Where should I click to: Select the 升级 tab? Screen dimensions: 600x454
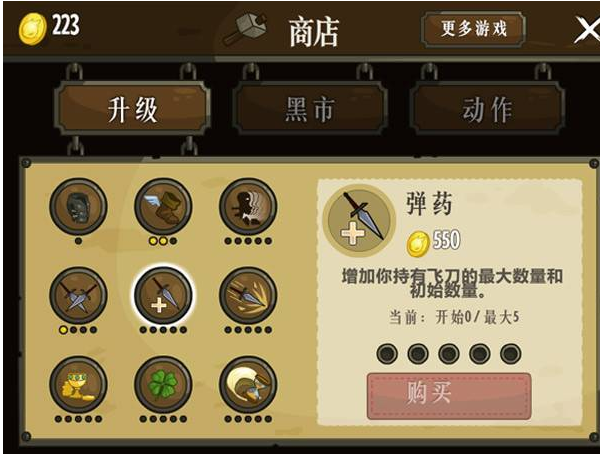132,109
